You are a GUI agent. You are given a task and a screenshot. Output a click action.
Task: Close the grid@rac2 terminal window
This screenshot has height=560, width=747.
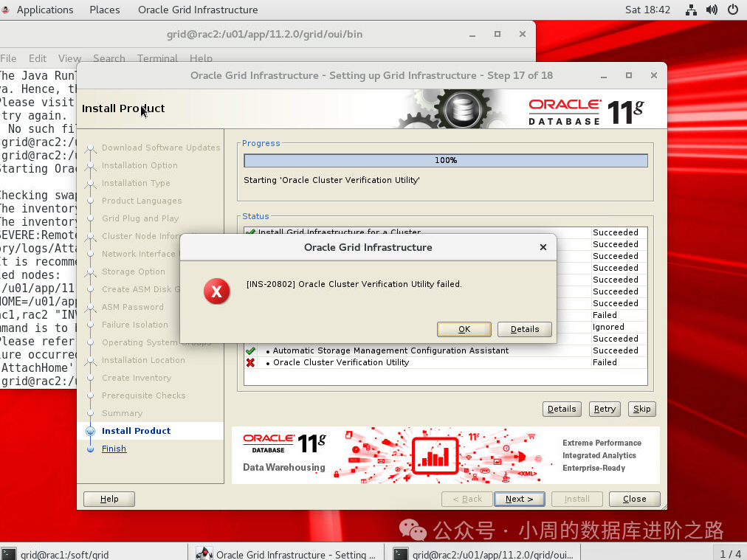(x=523, y=34)
